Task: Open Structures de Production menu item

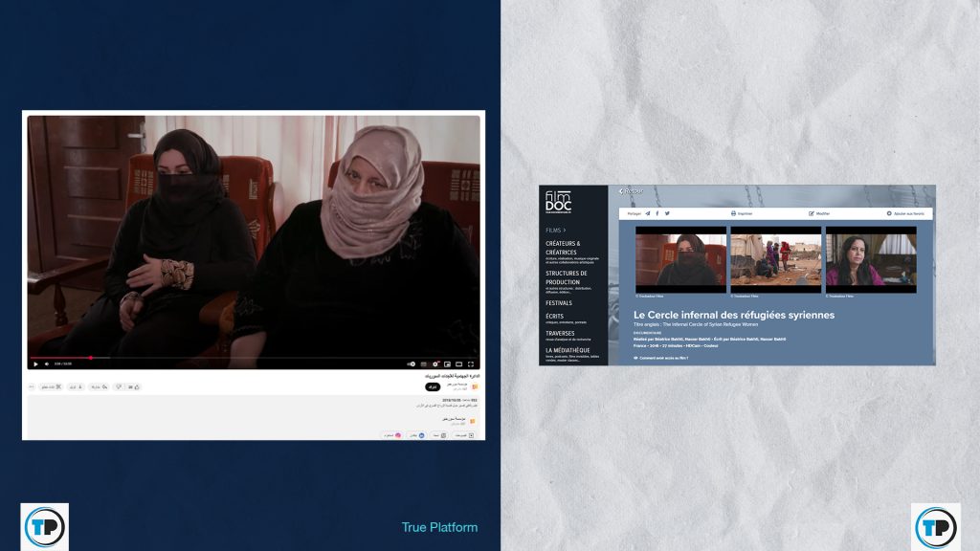Action: point(567,277)
